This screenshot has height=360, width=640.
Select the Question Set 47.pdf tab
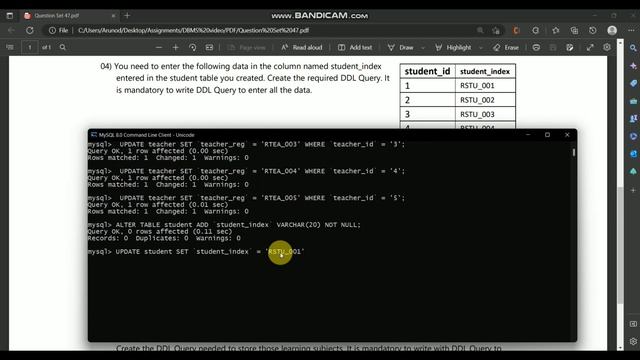(69, 16)
